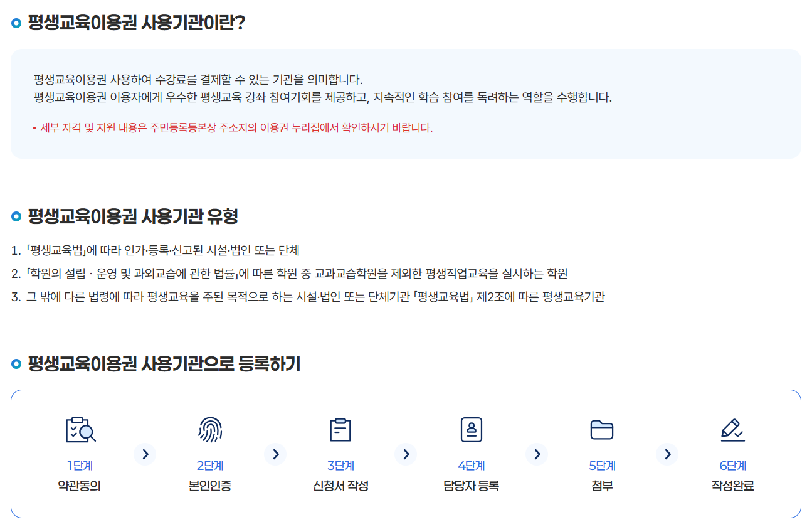The height and width of the screenshot is (522, 812).
Task: Click the chevron arrow after 1단계 약관동의
Action: tap(145, 454)
